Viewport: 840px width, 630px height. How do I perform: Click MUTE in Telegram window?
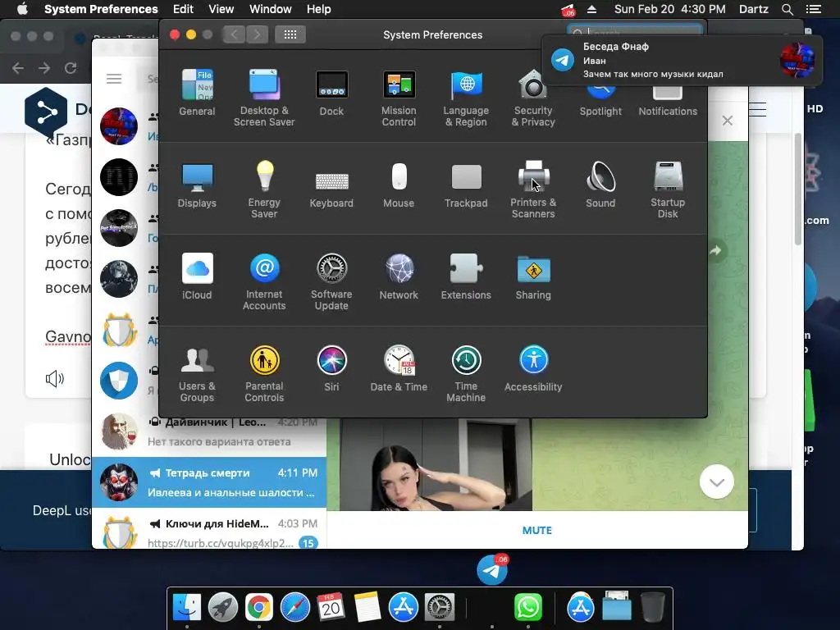point(536,530)
